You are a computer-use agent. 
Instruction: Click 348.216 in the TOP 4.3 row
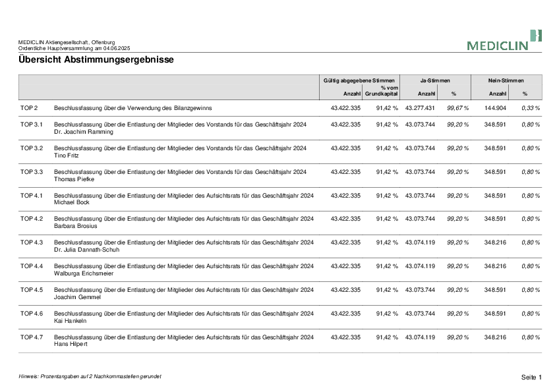[495, 242]
